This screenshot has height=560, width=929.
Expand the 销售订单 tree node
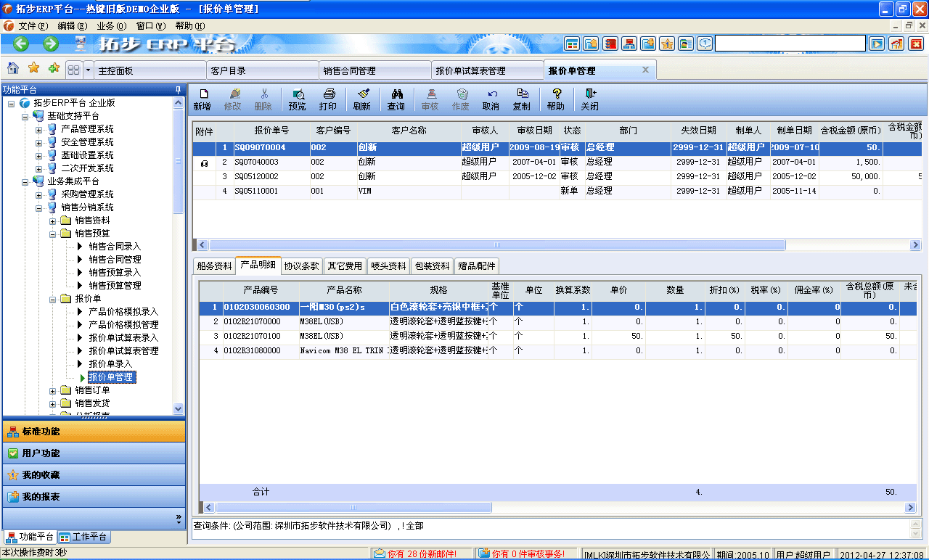pos(52,390)
